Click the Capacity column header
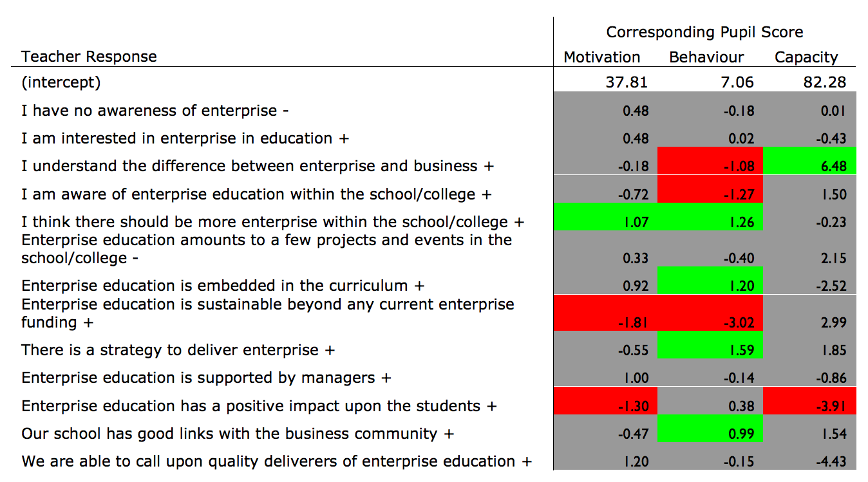Viewport: 868px width, 482px height. tap(806, 57)
